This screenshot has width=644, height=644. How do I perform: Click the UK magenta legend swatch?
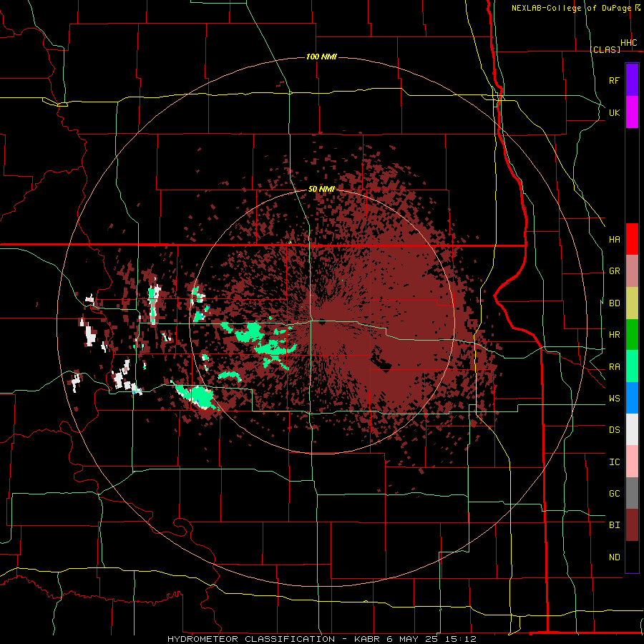[632, 112]
